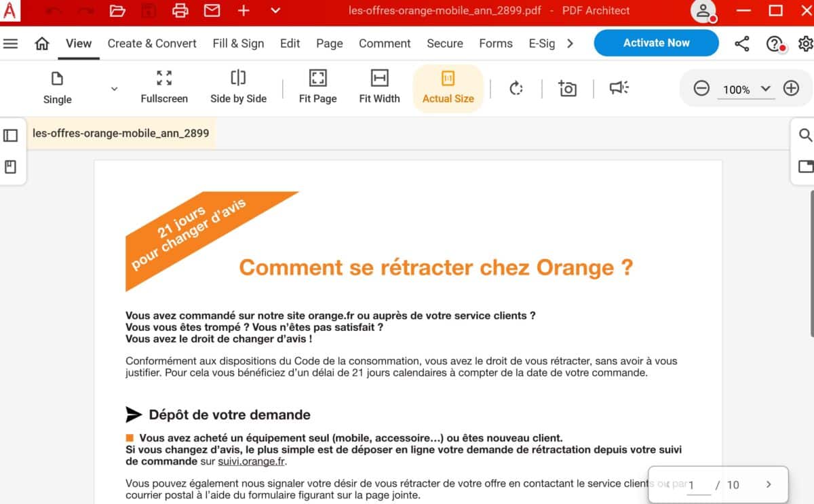Open the settings gear icon
The width and height of the screenshot is (814, 504).
pos(806,44)
